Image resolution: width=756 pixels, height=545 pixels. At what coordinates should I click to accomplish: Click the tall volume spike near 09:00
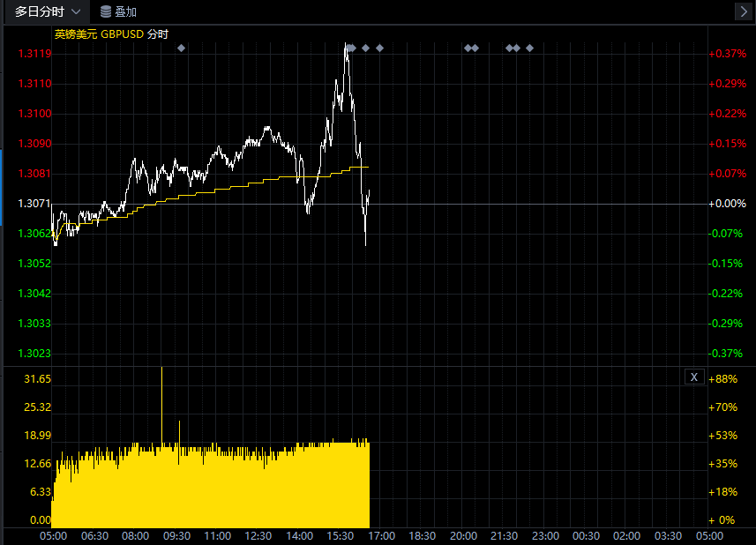click(x=161, y=406)
